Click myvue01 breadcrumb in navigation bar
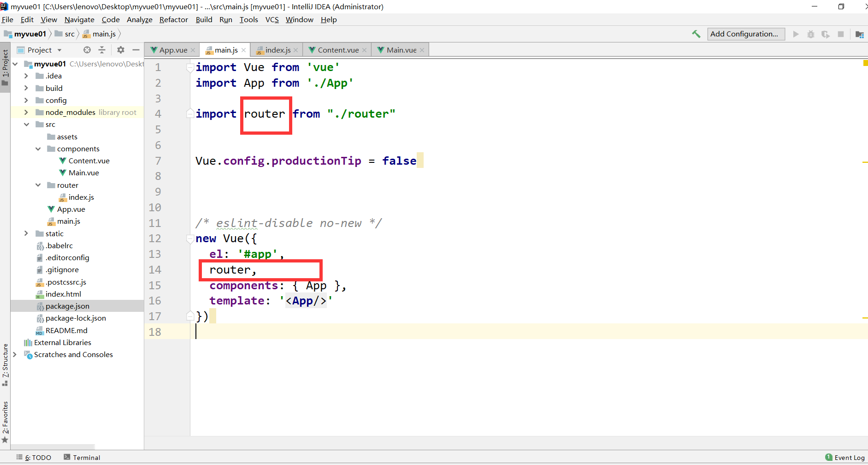Screen dimensions: 868x465 pyautogui.click(x=25, y=34)
